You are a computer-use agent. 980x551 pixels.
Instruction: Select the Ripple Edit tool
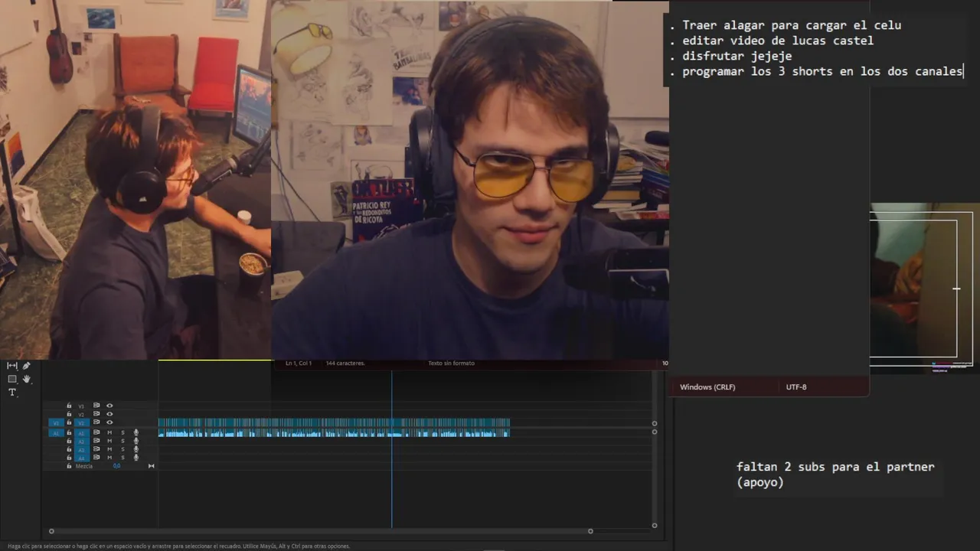12,366
